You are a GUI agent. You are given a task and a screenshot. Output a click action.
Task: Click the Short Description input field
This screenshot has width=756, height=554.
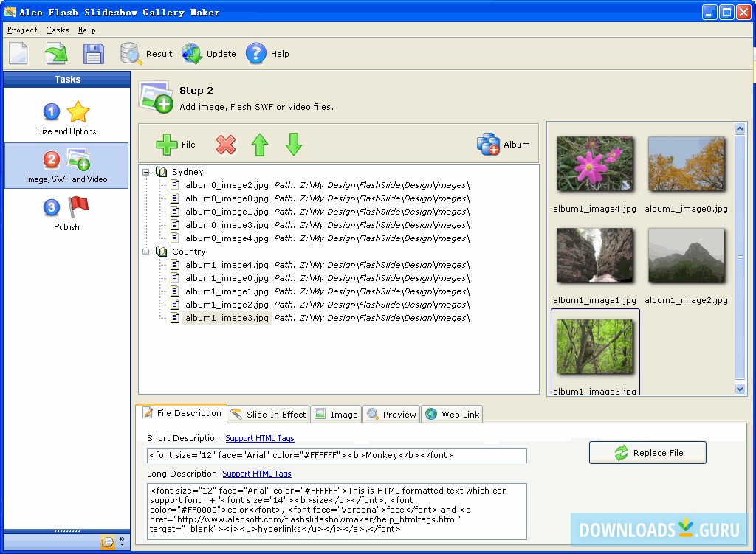pos(337,455)
